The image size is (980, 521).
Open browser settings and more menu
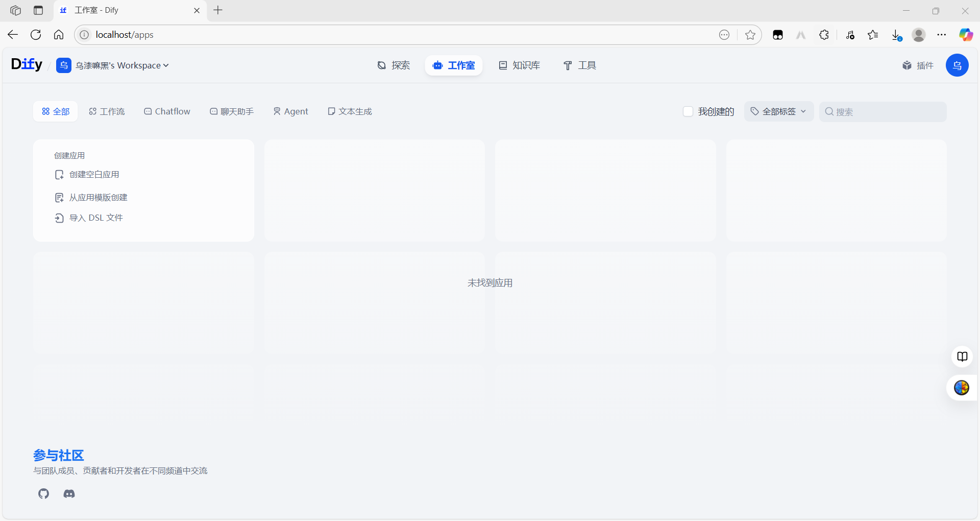pos(942,35)
